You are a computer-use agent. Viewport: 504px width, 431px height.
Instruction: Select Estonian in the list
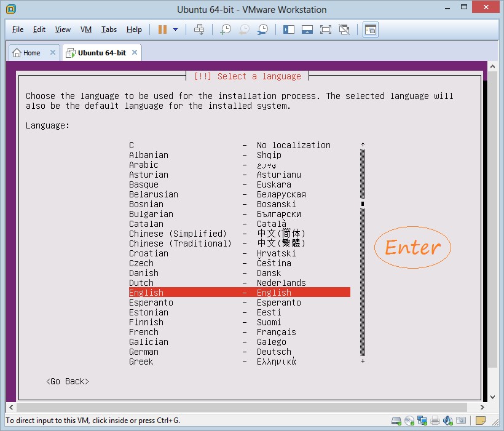[x=240, y=312]
